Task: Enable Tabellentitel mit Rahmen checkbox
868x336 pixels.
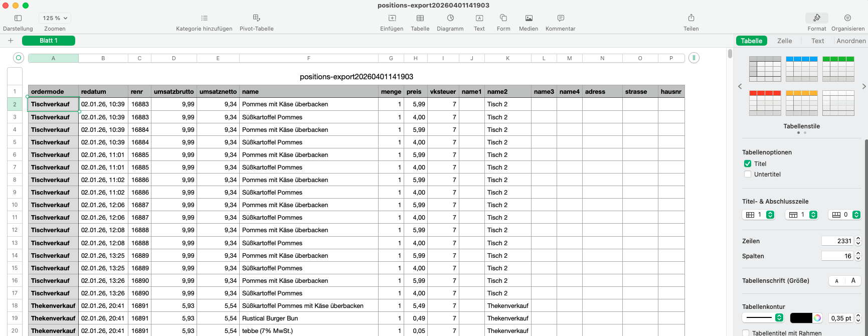Action: tap(746, 333)
